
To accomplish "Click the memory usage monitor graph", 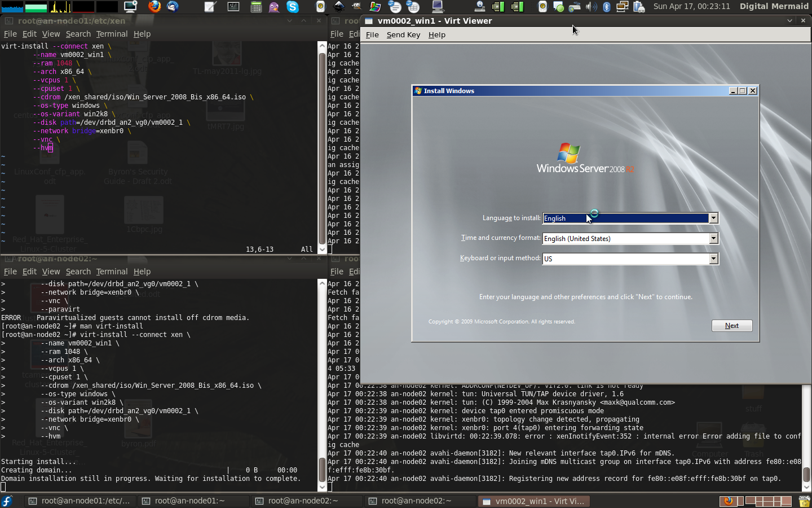I will pos(36,7).
